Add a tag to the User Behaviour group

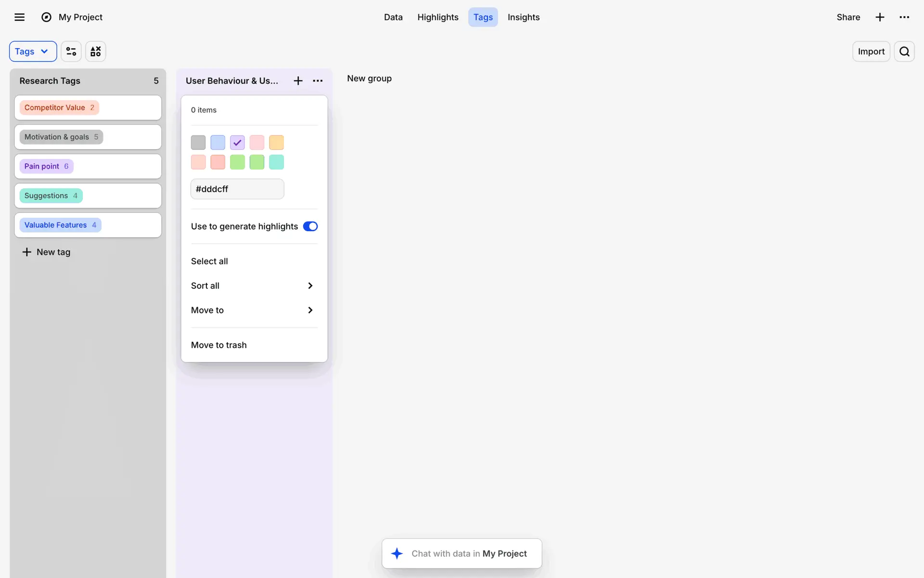298,81
